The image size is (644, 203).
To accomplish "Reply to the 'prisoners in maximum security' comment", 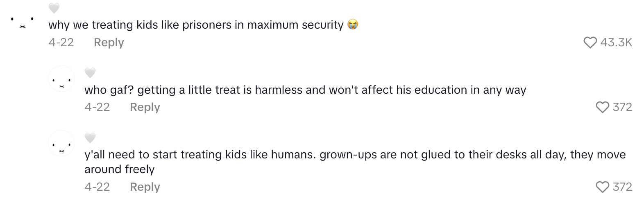I will [109, 43].
